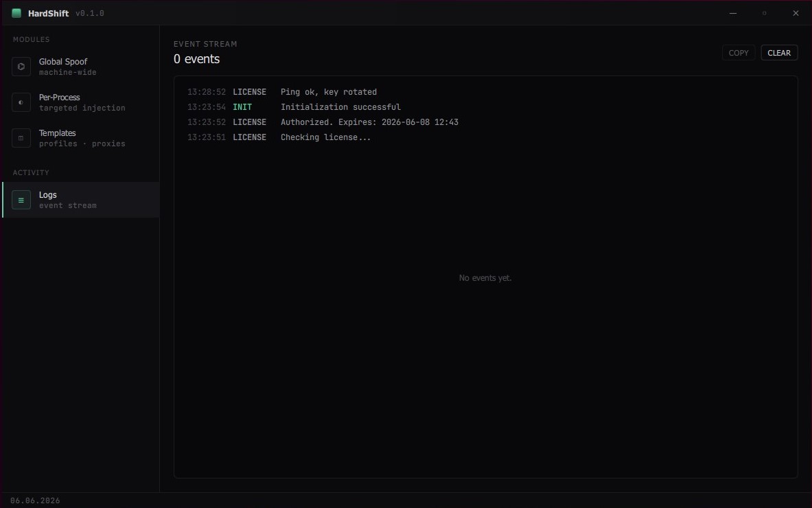The width and height of the screenshot is (812, 508).
Task: Click the 13:28:52 timestamp
Action: click(x=207, y=92)
